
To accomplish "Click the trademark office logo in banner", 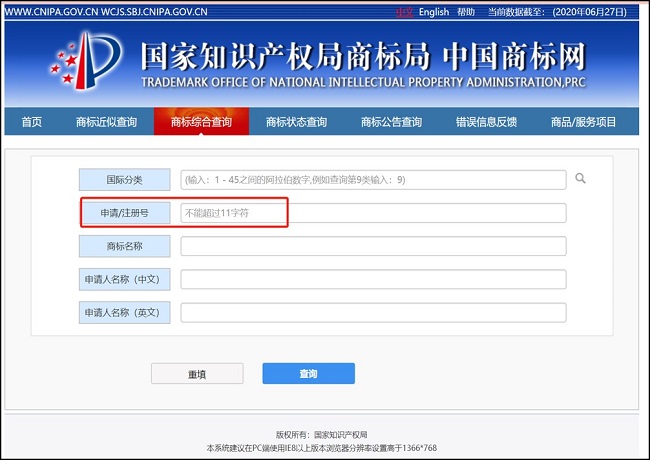I will pos(86,61).
